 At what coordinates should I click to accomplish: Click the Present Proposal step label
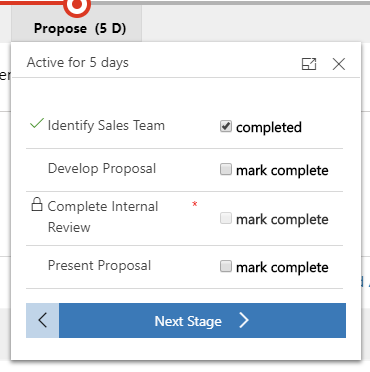pyautogui.click(x=99, y=266)
